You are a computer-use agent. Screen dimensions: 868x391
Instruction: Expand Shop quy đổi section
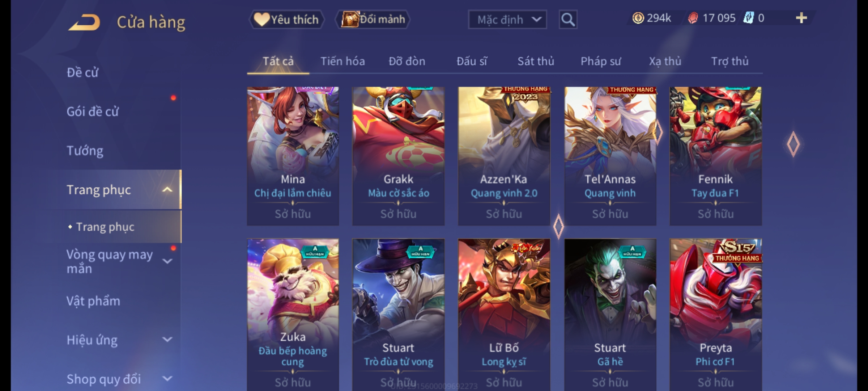(167, 379)
